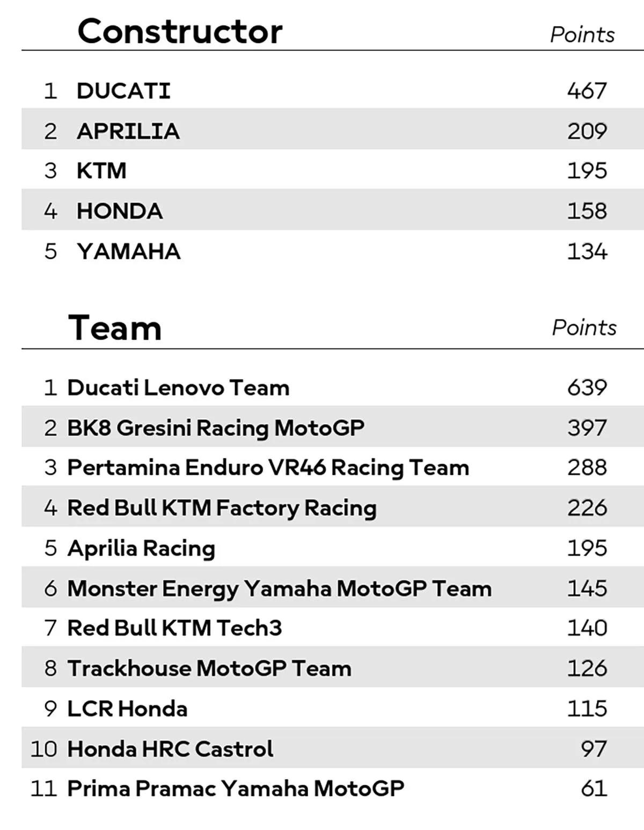Select the DUCATI constructor row
The width and height of the screenshot is (644, 830).
click(123, 91)
